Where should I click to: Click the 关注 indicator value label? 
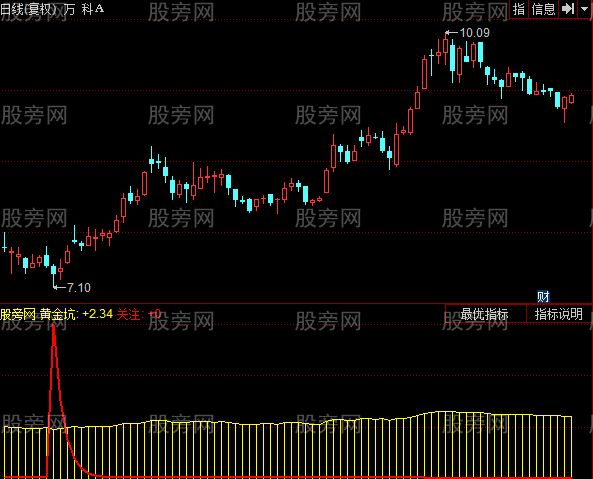click(x=129, y=314)
